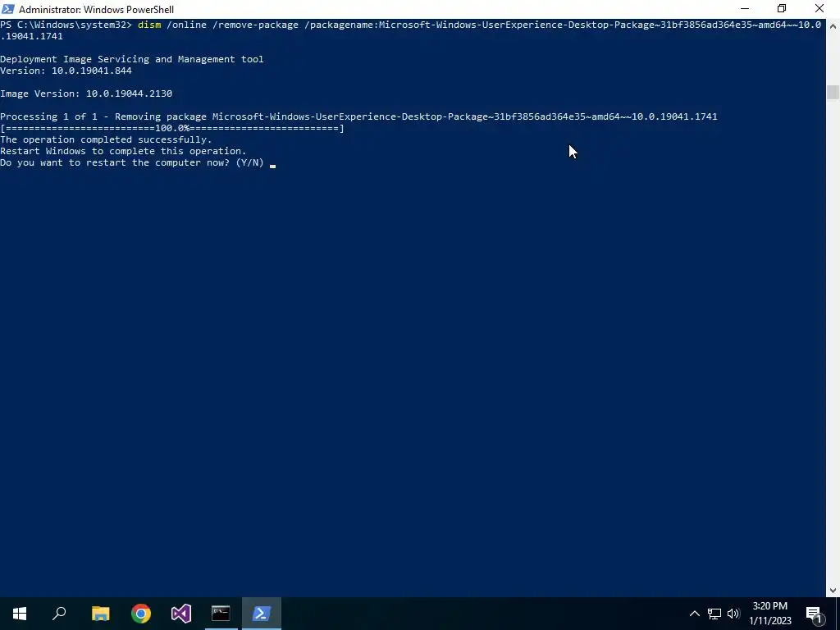Click 'Restart Windows to complete this operation.'

[x=123, y=151]
